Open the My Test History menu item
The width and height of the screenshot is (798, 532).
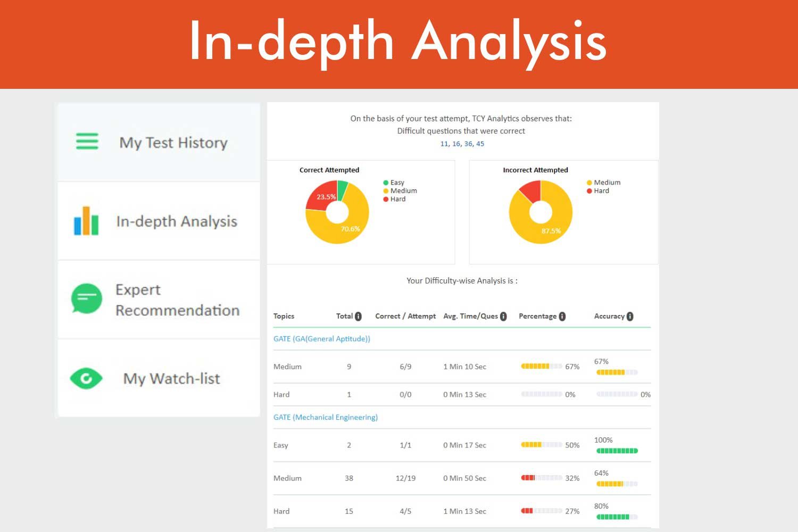coord(173,143)
